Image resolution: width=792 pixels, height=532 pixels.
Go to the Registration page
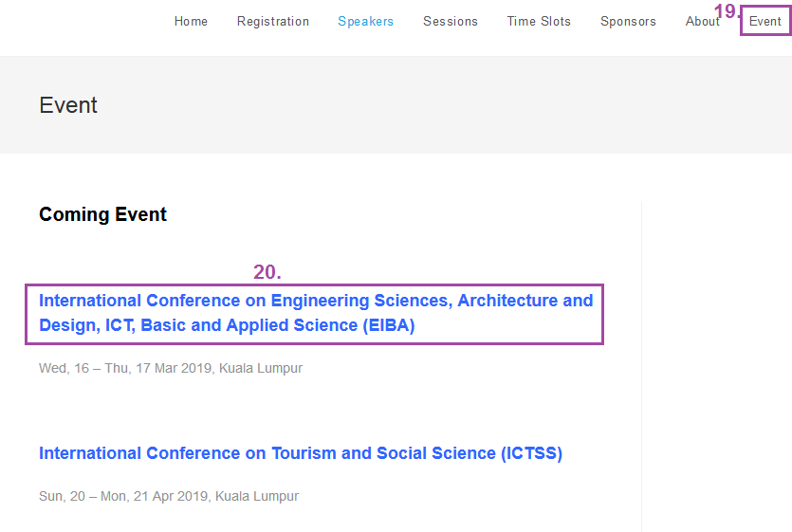[273, 21]
